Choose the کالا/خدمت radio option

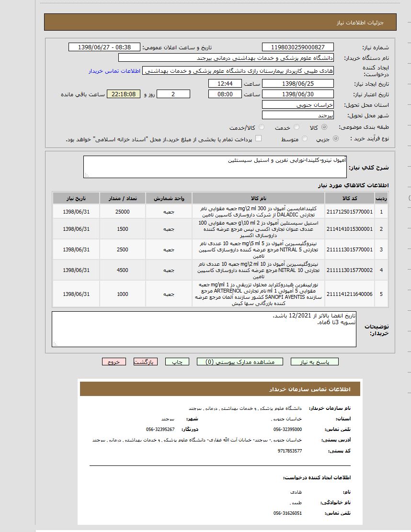click(x=261, y=127)
